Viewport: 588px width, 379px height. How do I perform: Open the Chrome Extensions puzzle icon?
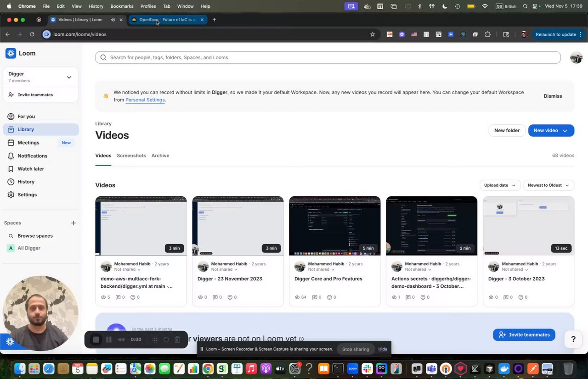point(488,34)
